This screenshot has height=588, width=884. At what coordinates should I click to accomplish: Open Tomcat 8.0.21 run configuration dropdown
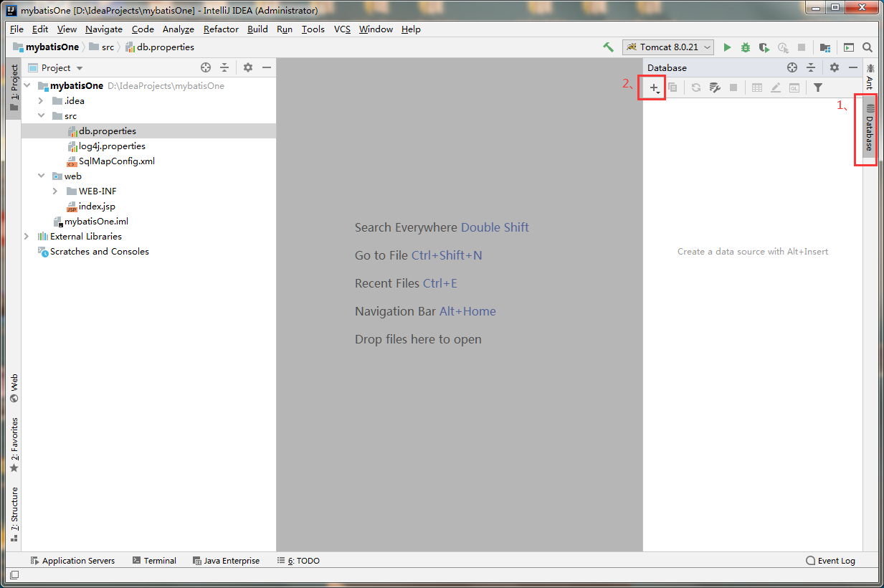point(668,47)
